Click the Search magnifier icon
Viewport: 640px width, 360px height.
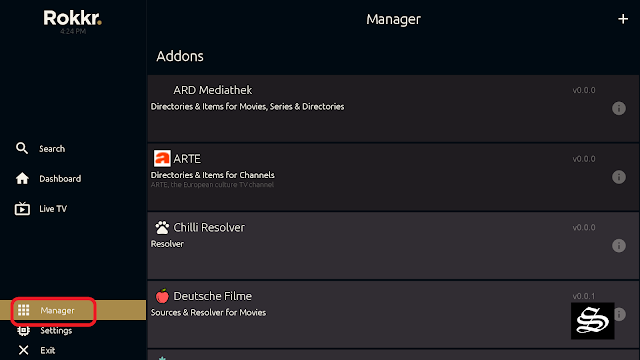tap(22, 148)
